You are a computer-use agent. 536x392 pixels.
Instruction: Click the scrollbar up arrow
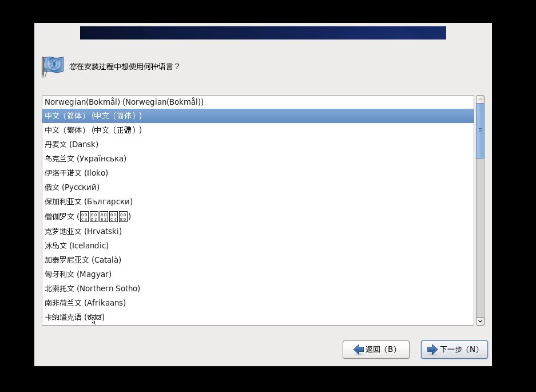[x=480, y=100]
